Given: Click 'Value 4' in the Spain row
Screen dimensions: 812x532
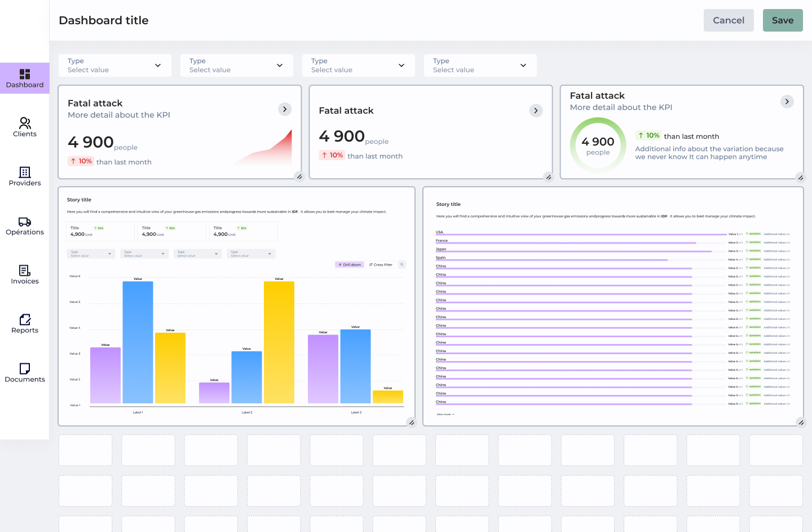Looking at the screenshot, I should pos(732,260).
